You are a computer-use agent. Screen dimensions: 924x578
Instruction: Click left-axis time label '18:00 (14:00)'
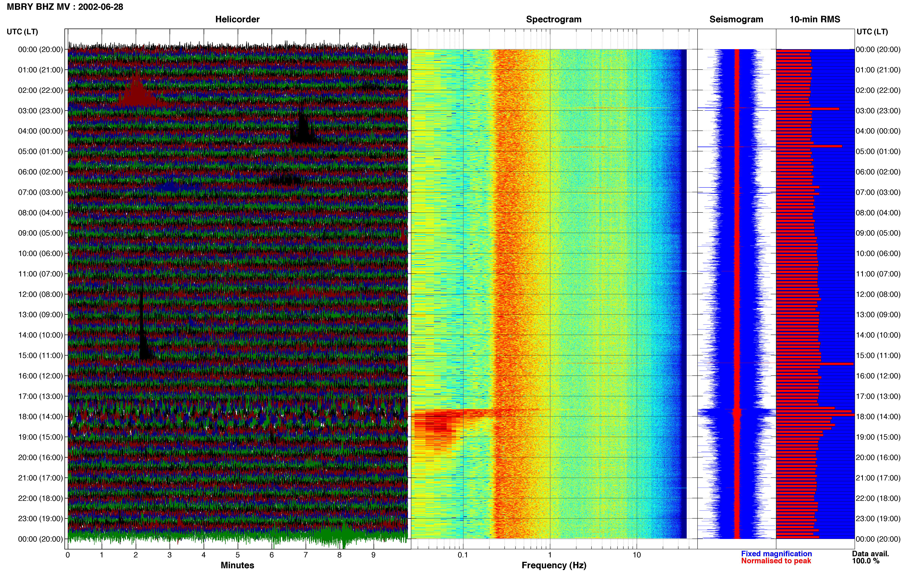coord(41,417)
